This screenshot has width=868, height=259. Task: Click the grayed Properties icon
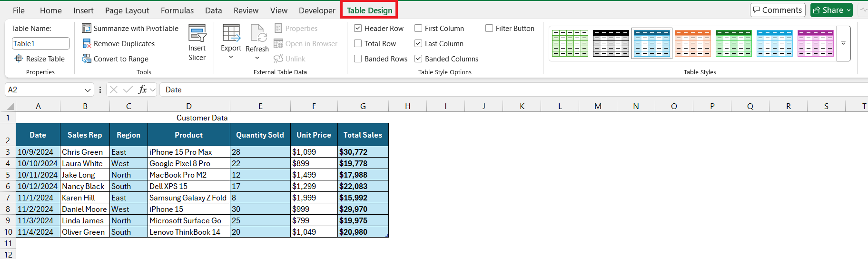click(278, 29)
